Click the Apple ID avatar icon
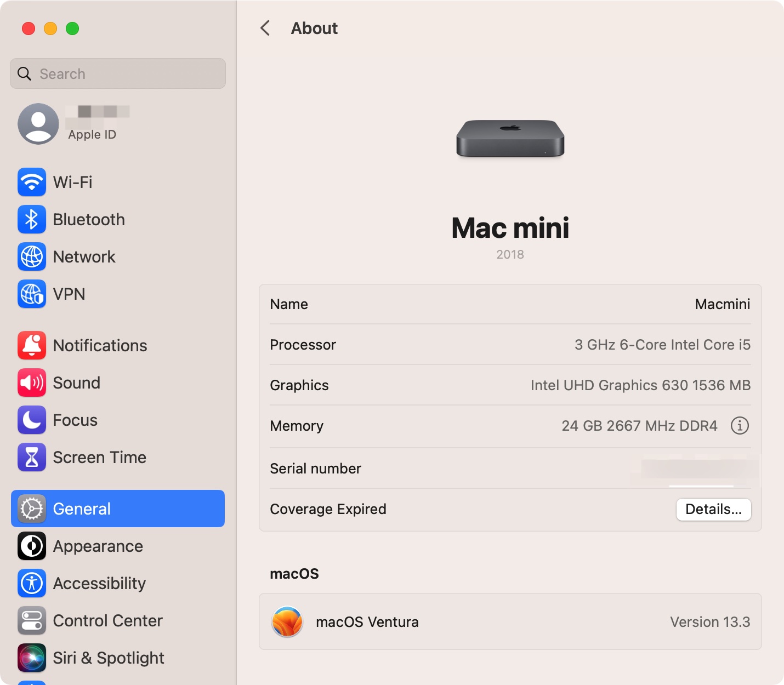Image resolution: width=784 pixels, height=685 pixels. (x=38, y=124)
